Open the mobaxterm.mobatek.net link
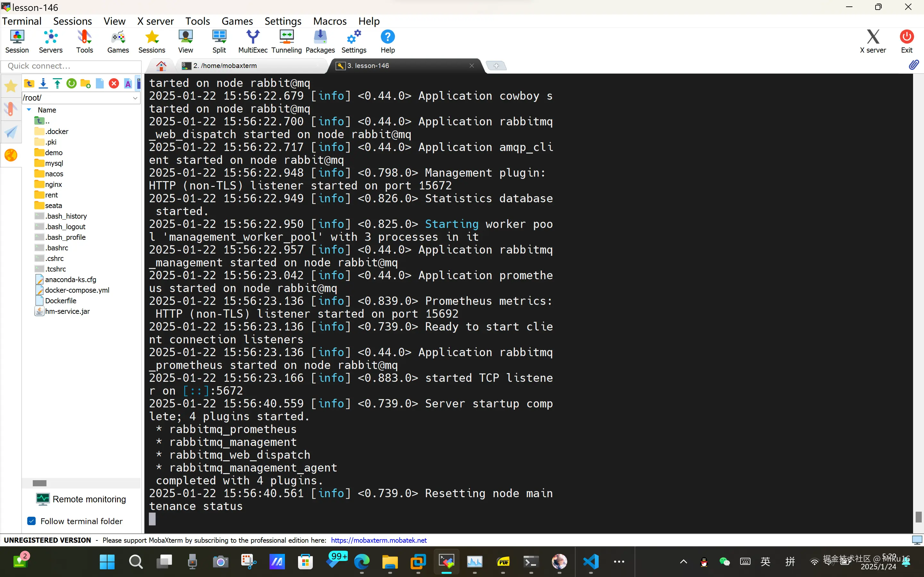924x577 pixels. [378, 540]
